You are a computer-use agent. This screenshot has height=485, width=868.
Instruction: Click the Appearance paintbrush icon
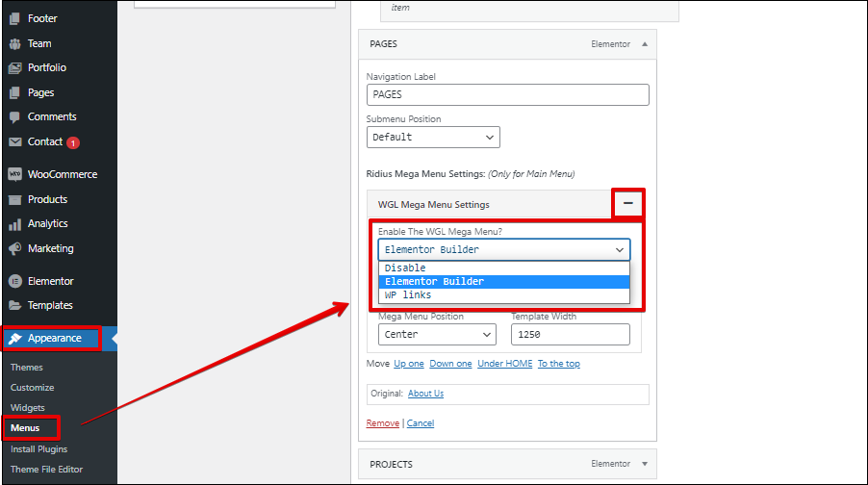coord(15,339)
